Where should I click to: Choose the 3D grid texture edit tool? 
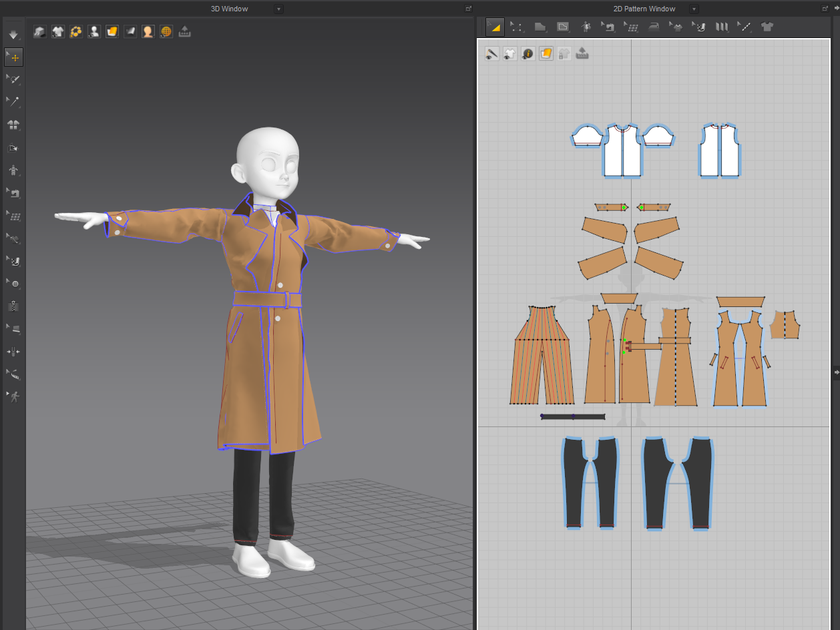13,216
